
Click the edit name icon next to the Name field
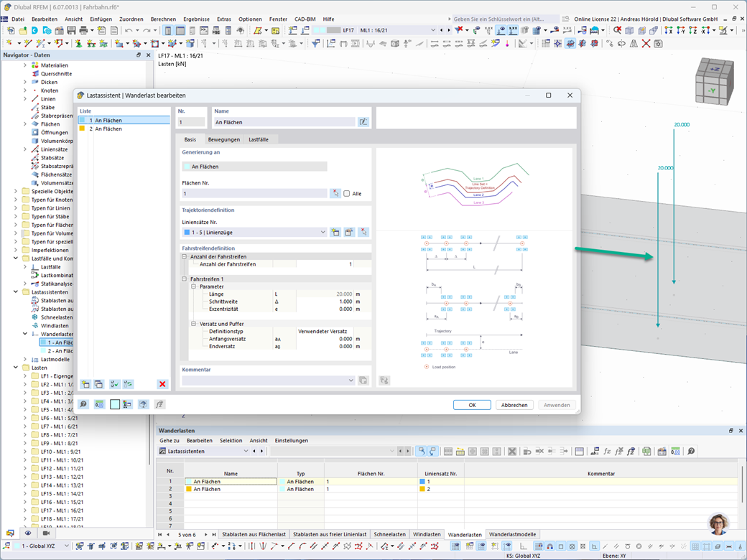[x=363, y=122]
